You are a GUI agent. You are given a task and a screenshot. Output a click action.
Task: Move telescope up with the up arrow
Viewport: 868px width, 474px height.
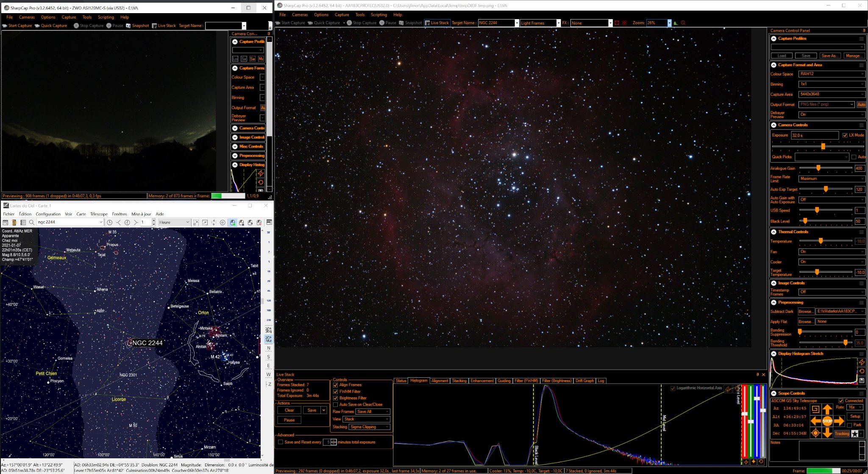pos(827,409)
